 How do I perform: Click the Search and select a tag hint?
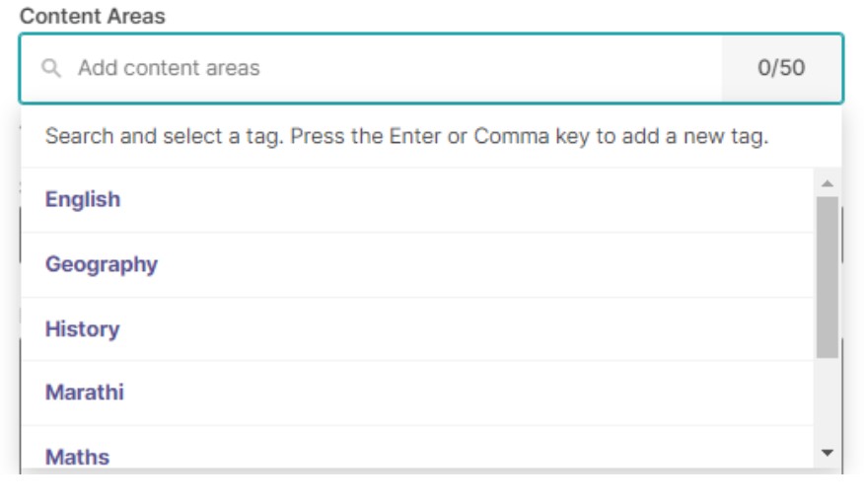406,136
